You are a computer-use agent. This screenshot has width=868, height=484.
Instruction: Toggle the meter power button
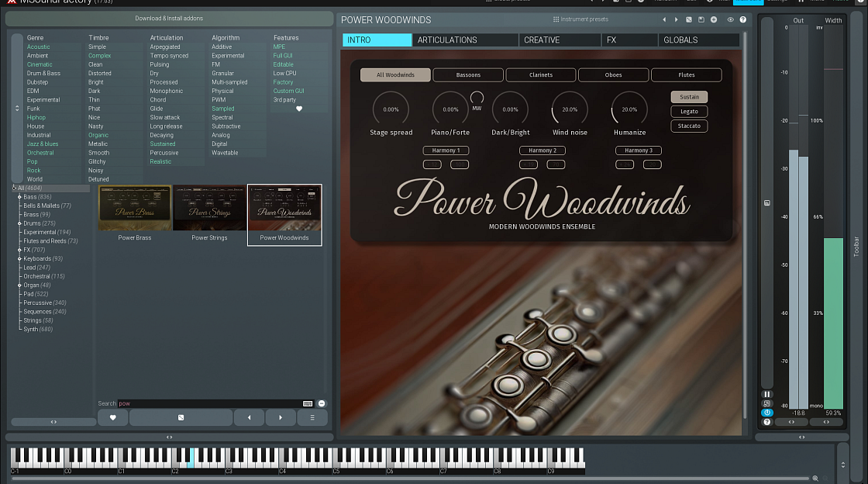[x=766, y=413]
